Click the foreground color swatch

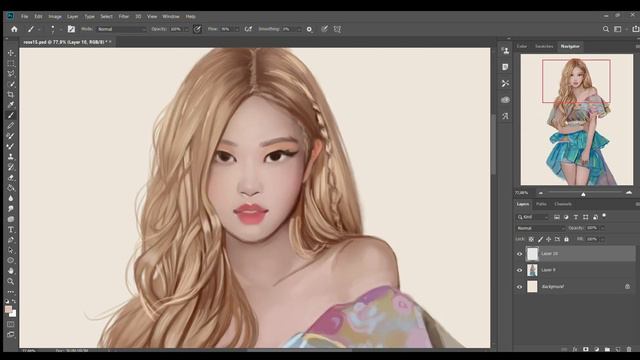[x=8, y=309]
